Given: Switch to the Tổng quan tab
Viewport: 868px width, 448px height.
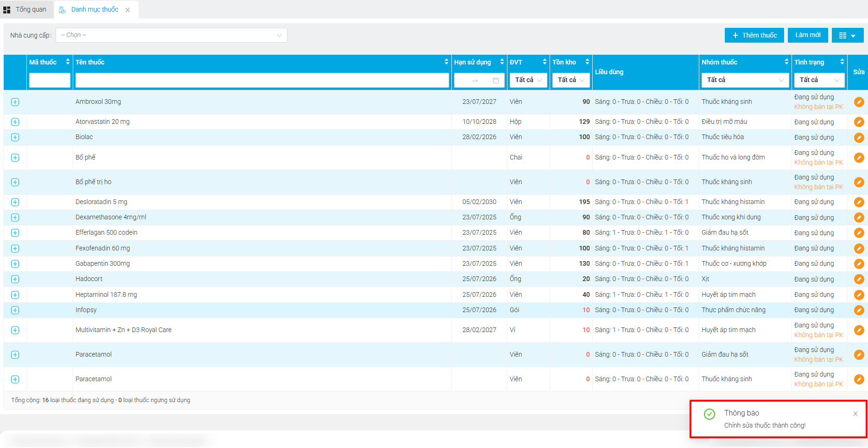Looking at the screenshot, I should coord(26,10).
